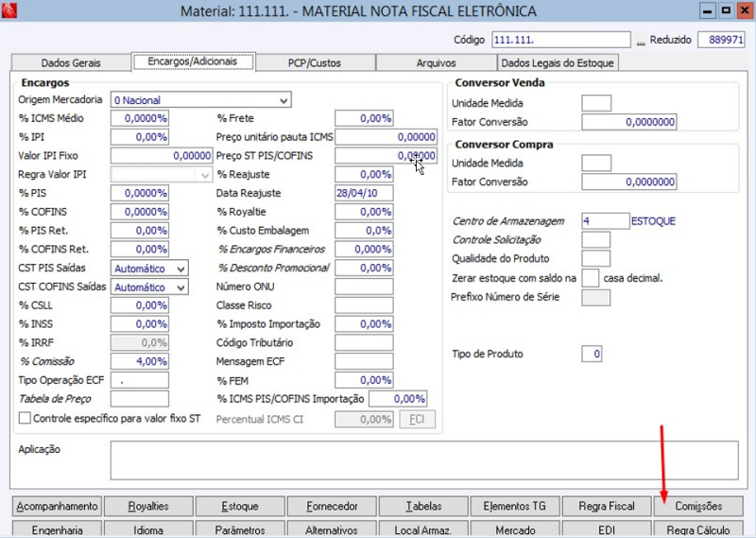756x538 pixels.
Task: Click the Acompanhamento button
Action: 57,506
